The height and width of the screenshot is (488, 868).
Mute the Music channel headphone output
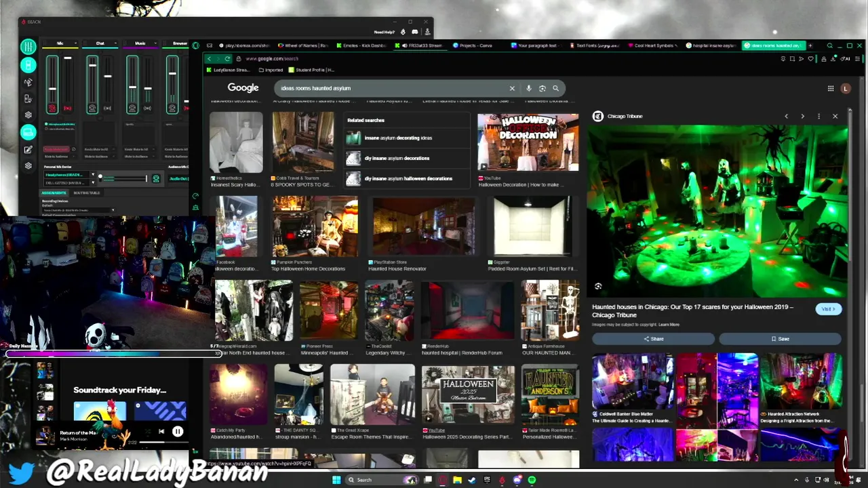click(132, 108)
